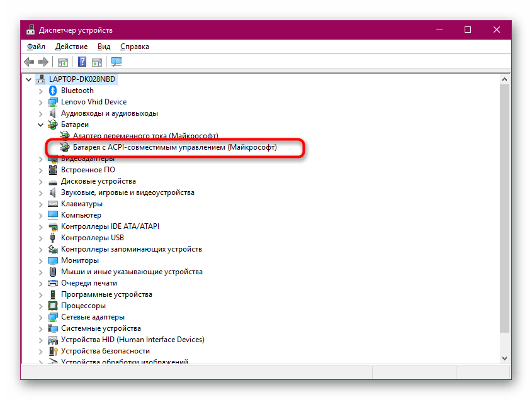Click the show/hide action pane icon
The width and height of the screenshot is (532, 400).
97,62
